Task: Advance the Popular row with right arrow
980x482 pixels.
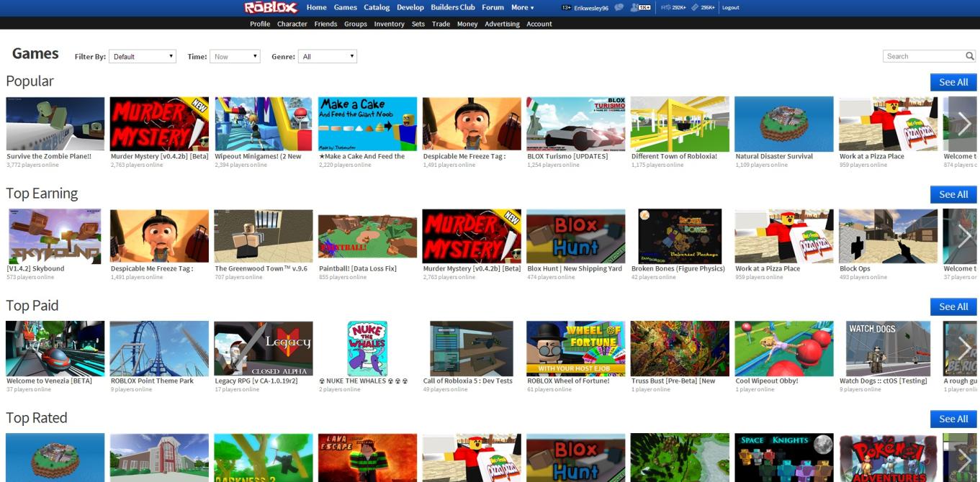Action: [x=964, y=124]
